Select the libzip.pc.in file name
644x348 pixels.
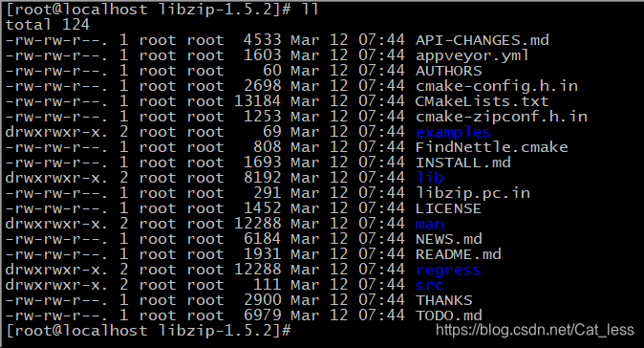[473, 193]
